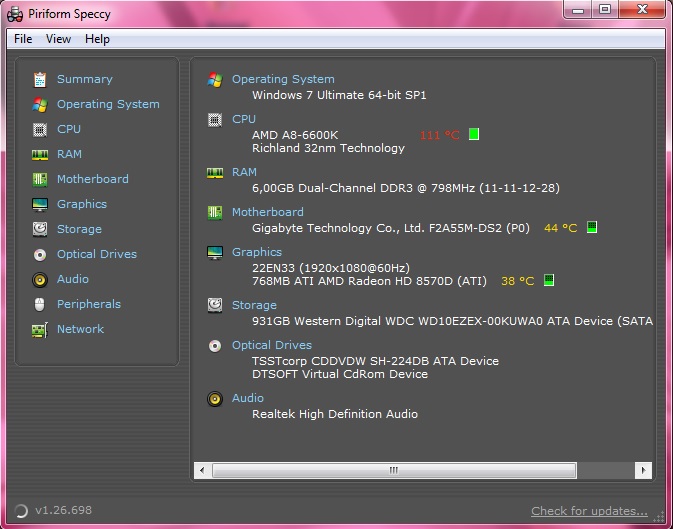Click the Graphics monitor icon in summary pane
The image size is (673, 529).
point(215,252)
